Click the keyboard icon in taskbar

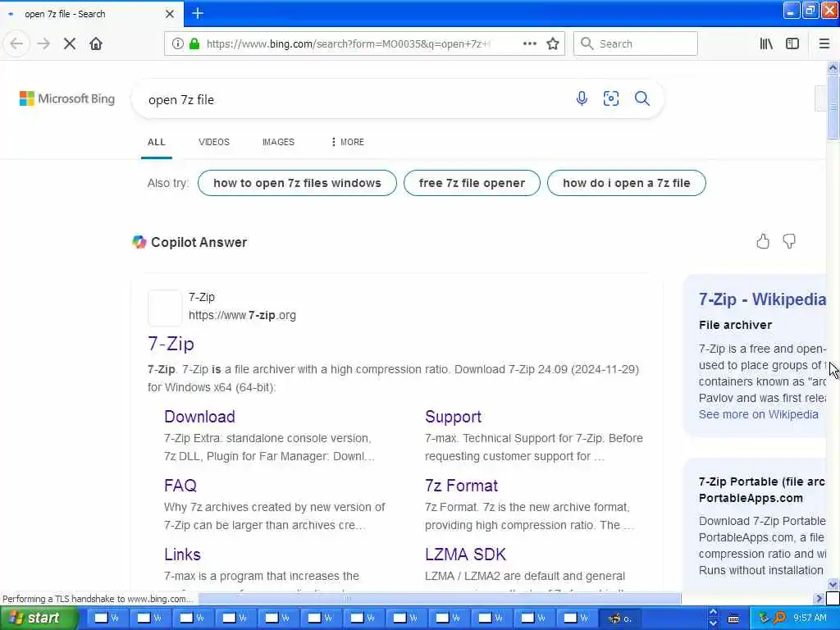pos(733,619)
